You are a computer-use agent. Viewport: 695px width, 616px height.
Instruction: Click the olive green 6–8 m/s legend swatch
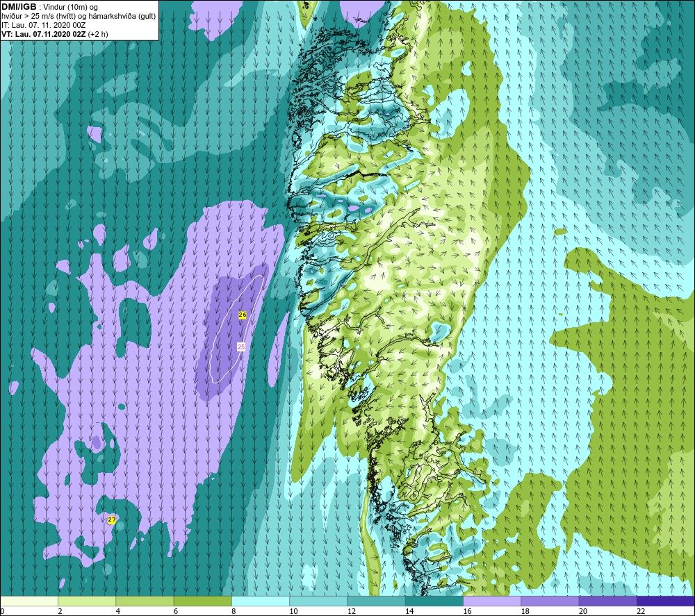(x=202, y=601)
